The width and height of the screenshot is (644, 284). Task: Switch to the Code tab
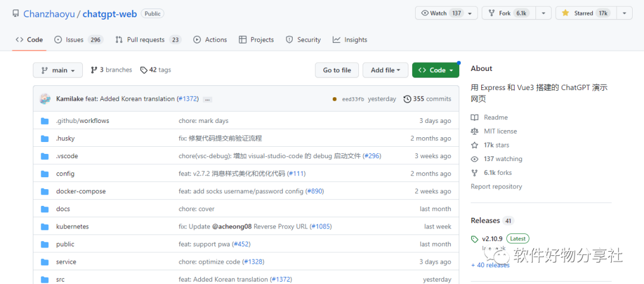click(29, 40)
